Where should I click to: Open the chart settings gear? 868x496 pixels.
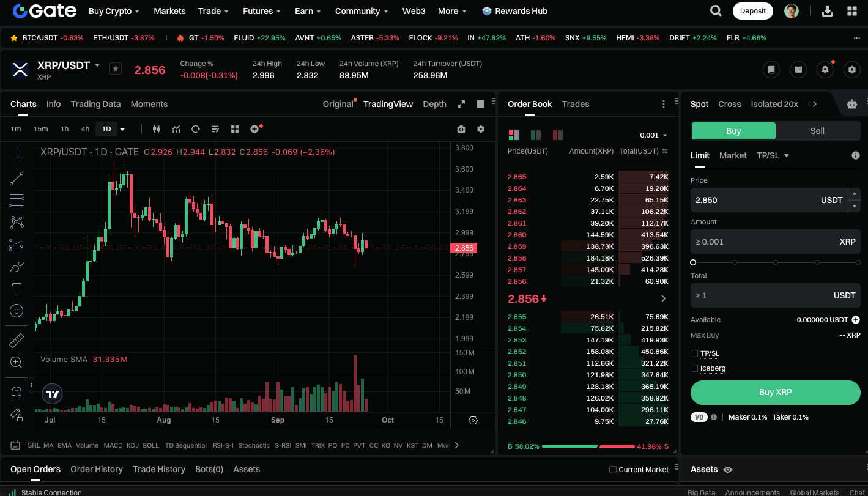481,129
